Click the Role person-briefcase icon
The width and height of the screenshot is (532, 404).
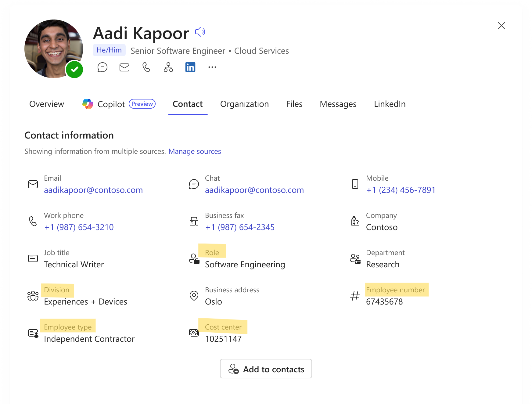[x=194, y=259]
